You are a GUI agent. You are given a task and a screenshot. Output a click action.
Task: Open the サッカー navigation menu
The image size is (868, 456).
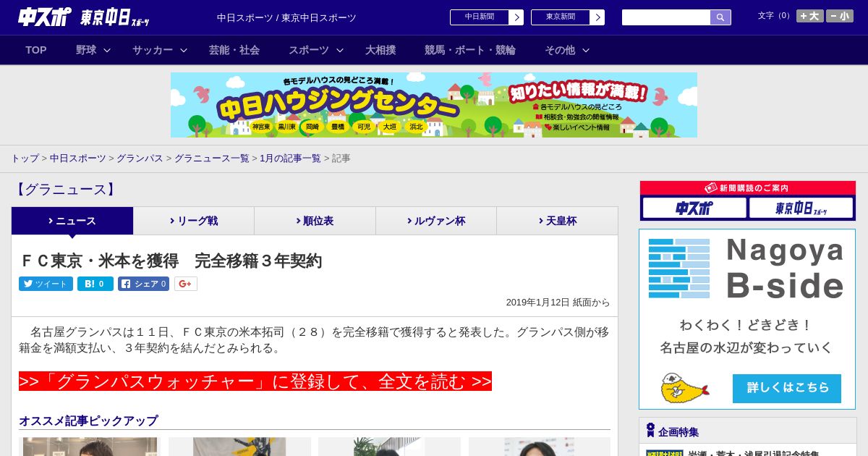[152, 50]
